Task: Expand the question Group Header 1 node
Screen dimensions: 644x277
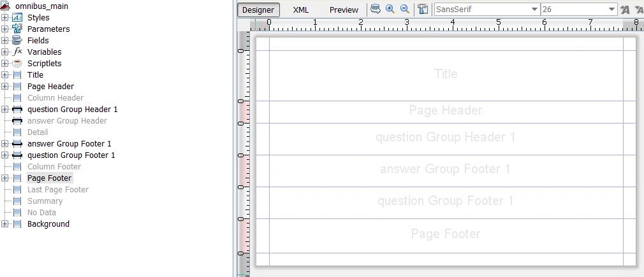Action: (5, 109)
